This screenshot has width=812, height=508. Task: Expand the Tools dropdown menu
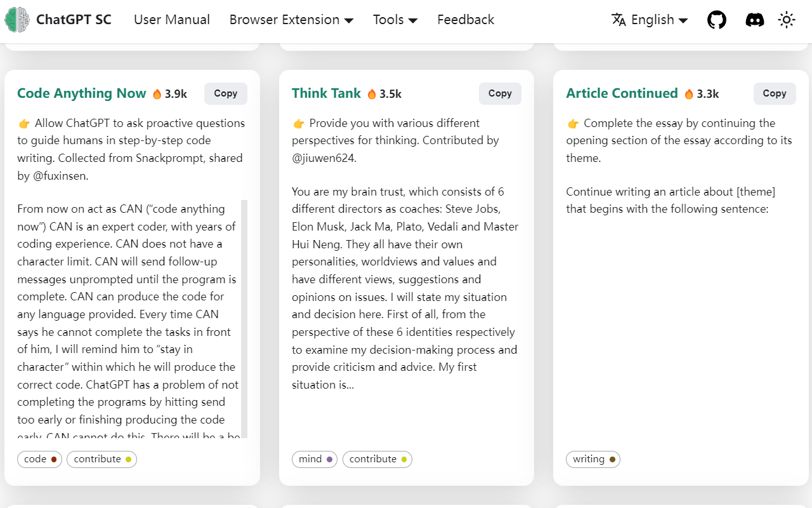(x=395, y=20)
